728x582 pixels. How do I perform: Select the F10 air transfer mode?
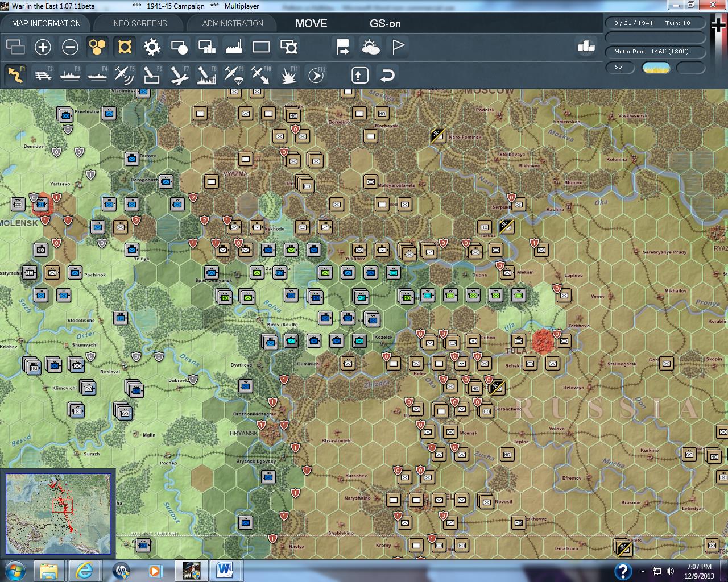point(261,75)
